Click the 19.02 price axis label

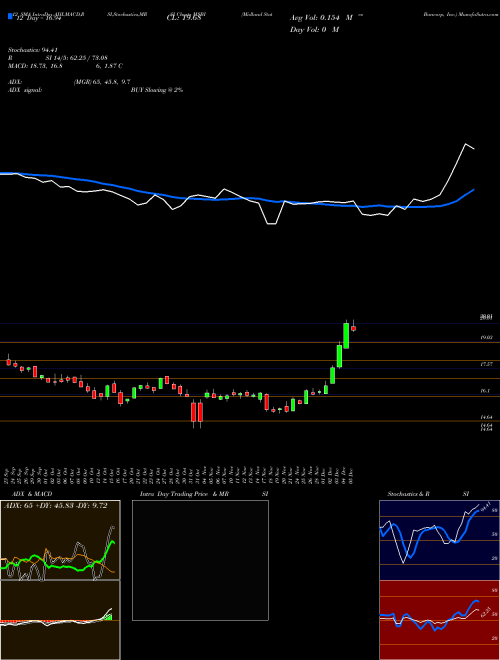486,338
